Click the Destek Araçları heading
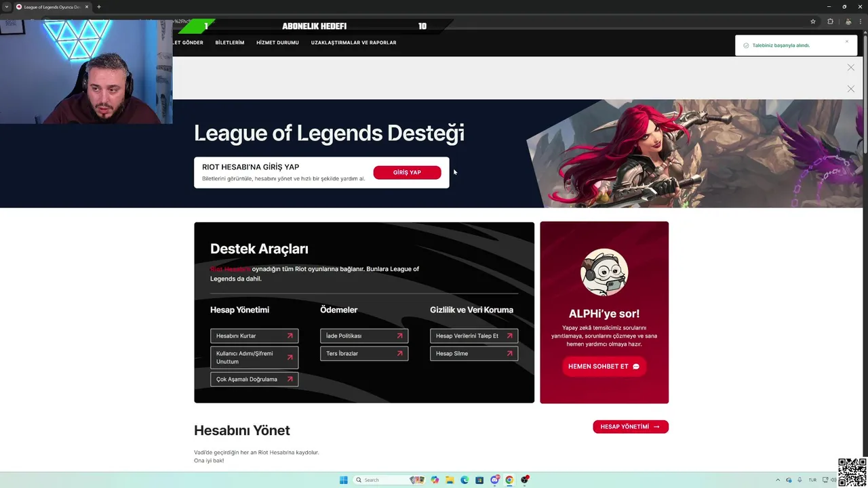Screen dimensions: 868x488 (x=259, y=249)
